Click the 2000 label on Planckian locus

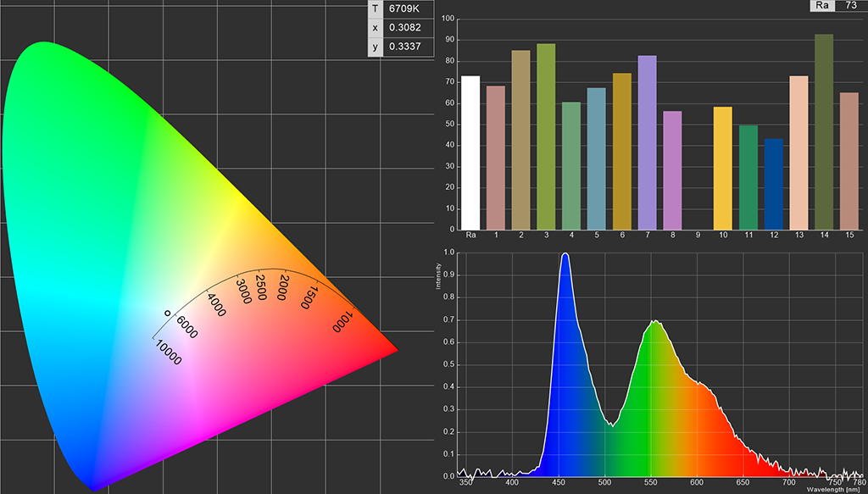pos(281,287)
